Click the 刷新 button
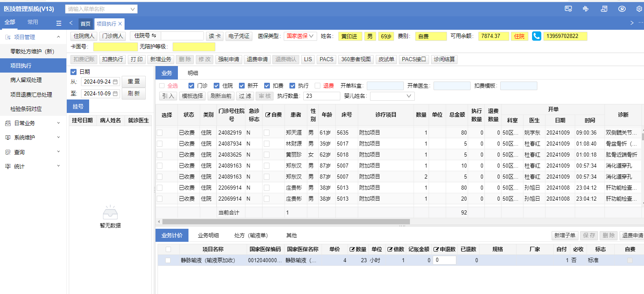The image size is (644, 294). pos(134,93)
